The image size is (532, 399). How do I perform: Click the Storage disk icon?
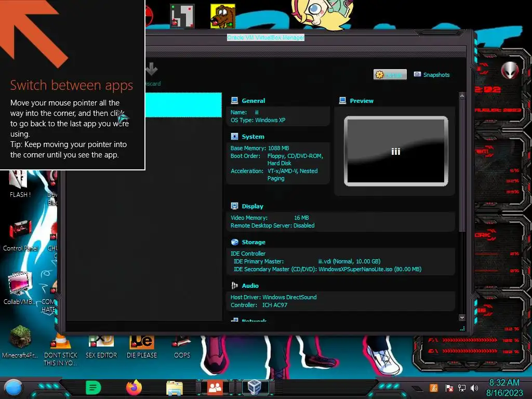[x=234, y=242]
